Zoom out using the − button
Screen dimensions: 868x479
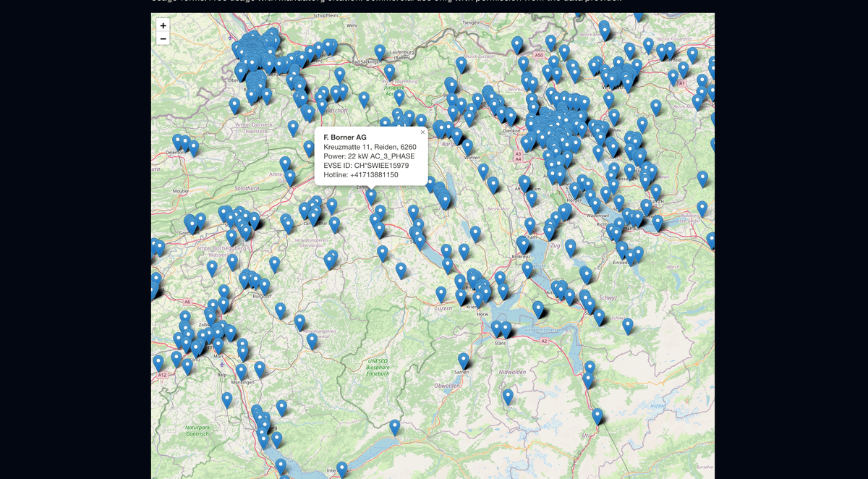point(163,37)
